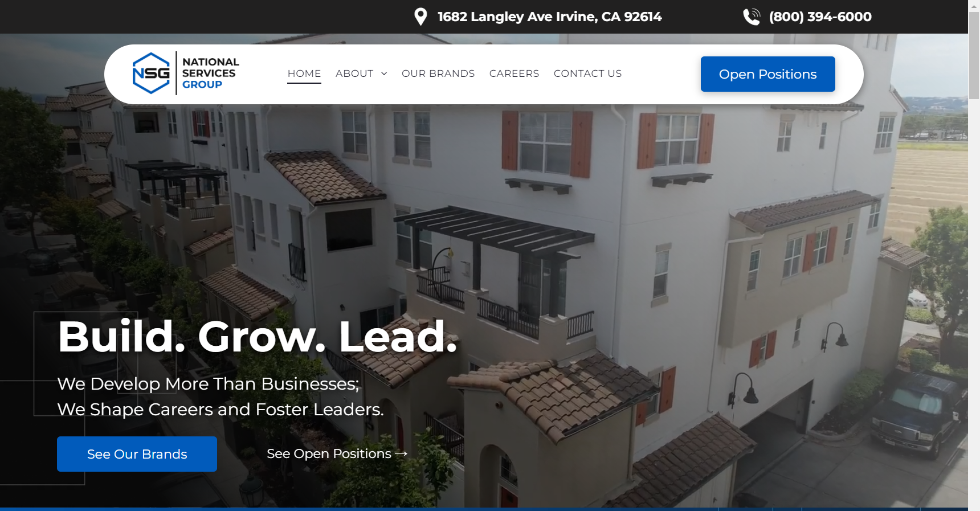980x511 pixels.
Task: Click the page's vertical scrollbar thumb
Action: [974, 56]
